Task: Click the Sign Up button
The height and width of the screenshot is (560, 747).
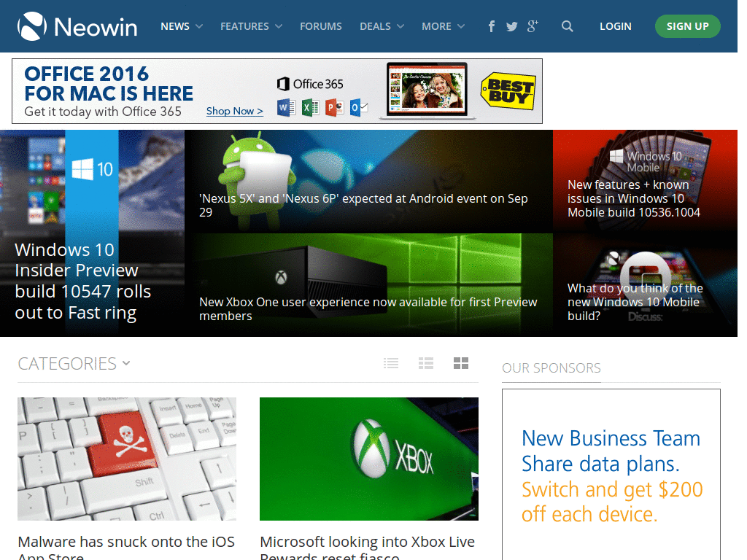Action: coord(687,26)
